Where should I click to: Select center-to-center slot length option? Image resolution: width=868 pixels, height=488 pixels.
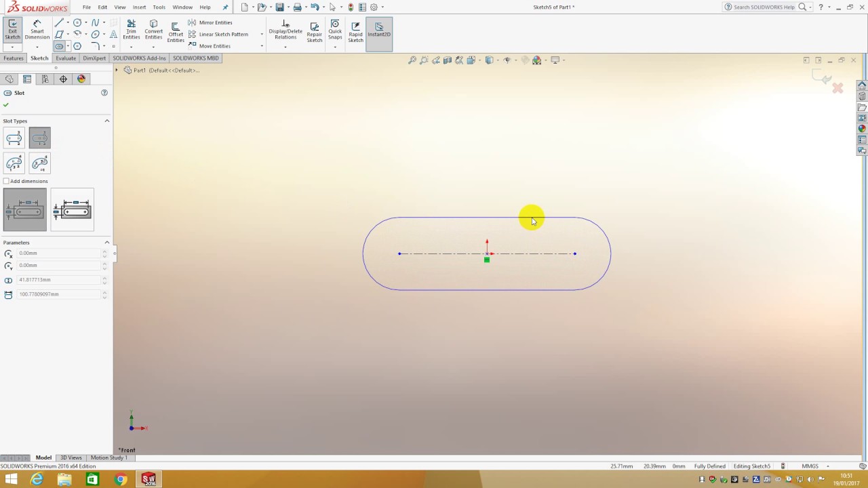coord(25,209)
